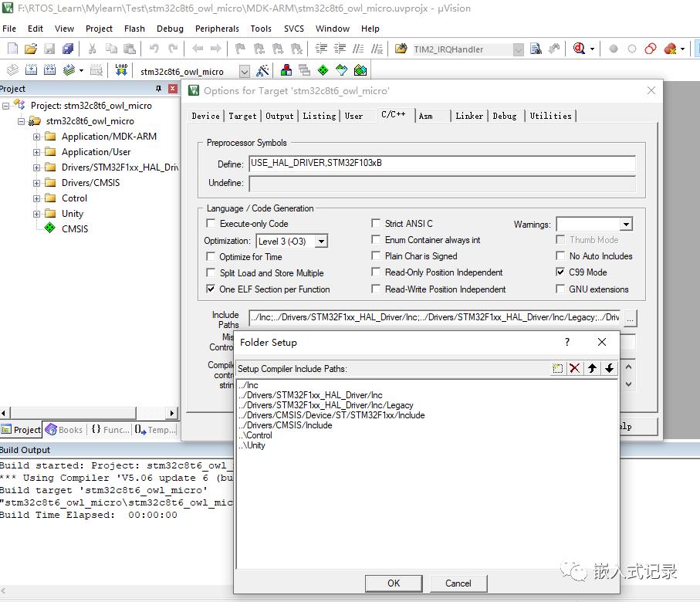
Task: Uncheck the C99 Mode checkbox
Action: pyautogui.click(x=560, y=272)
